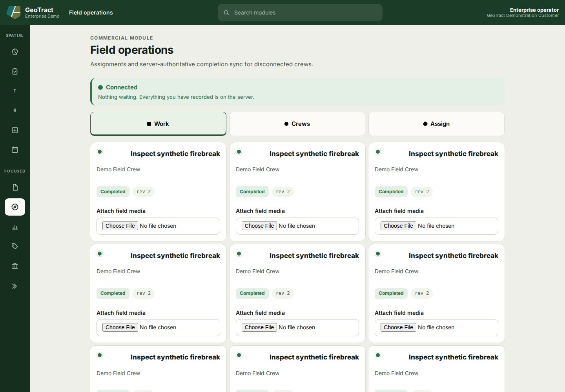The width and height of the screenshot is (565, 392).
Task: Click Completed badge in top-right card
Action: coord(391,192)
